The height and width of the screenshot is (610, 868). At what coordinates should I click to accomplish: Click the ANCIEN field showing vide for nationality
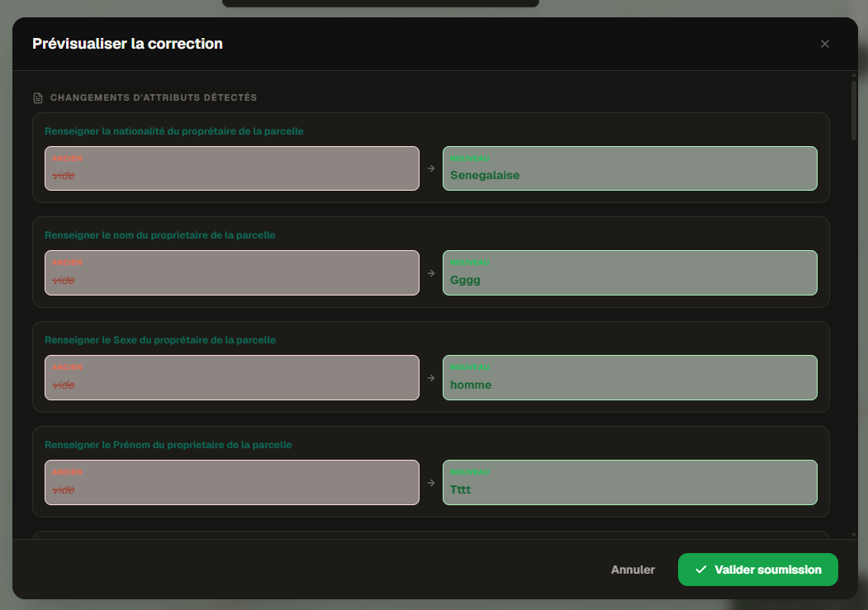tap(231, 168)
